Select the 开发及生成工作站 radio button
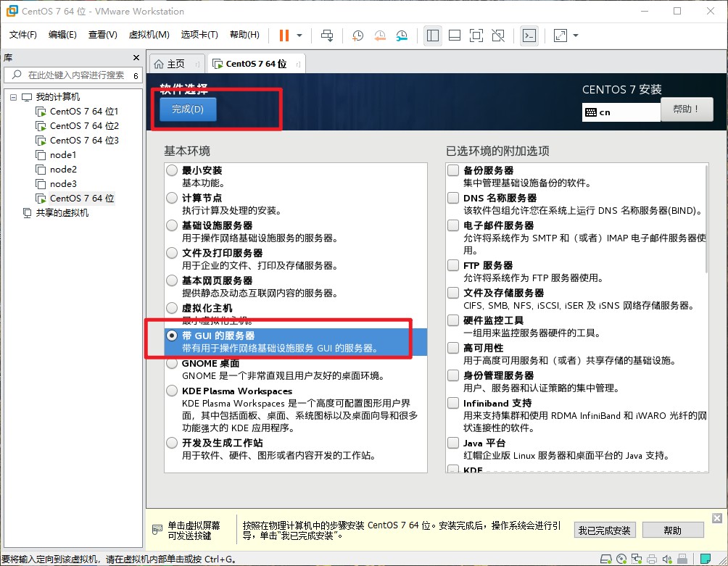Screen dimensions: 728x566 click(x=172, y=443)
